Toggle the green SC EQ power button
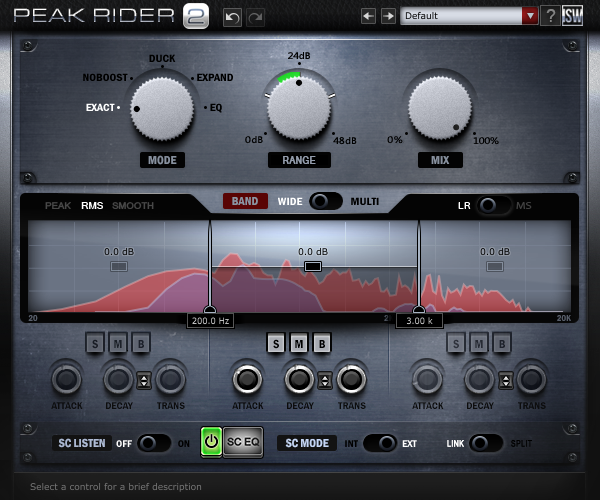The height and width of the screenshot is (500, 600). 211,442
